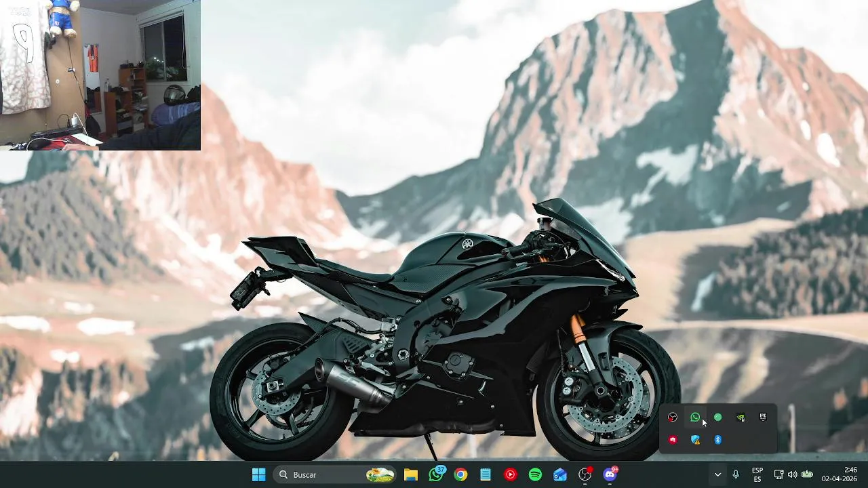Check the battery charging status icon

807,474
